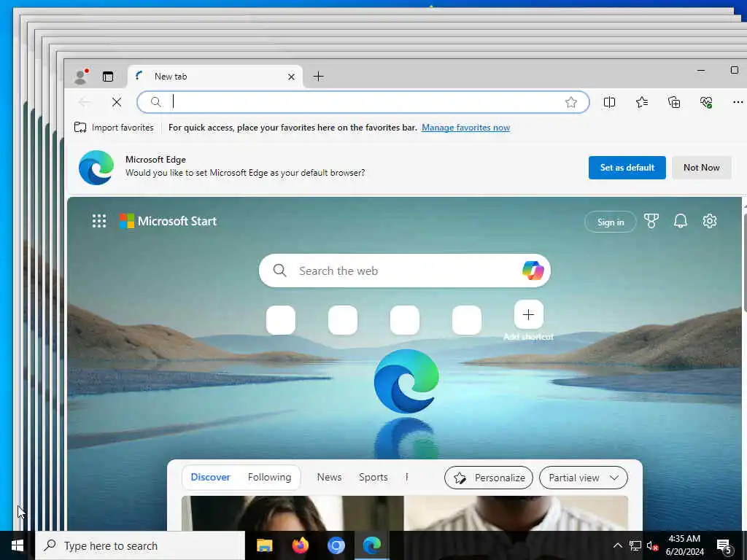Viewport: 747px width, 560px height.
Task: Click the large Edge logo image
Action: 406,381
